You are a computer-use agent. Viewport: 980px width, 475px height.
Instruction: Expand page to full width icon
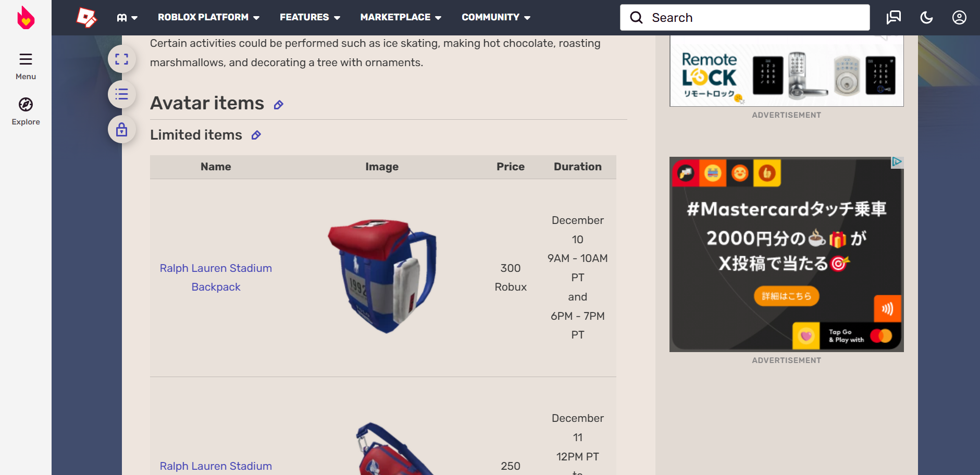[122, 59]
